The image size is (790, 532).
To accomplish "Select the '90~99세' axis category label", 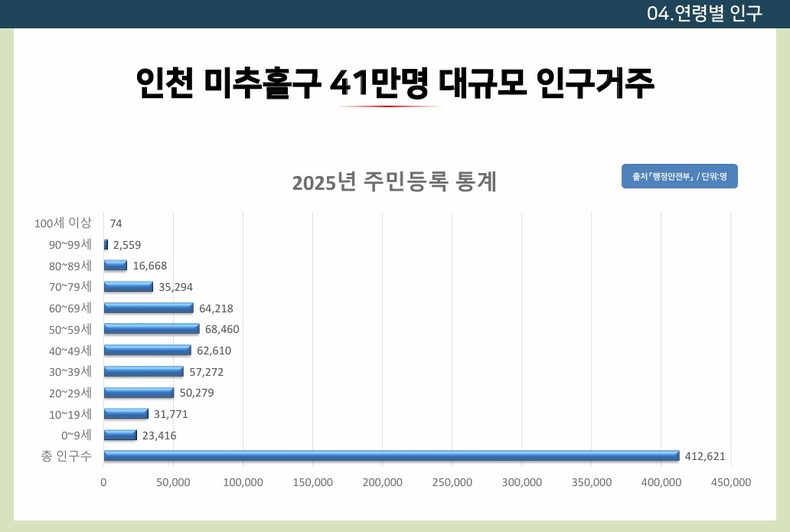I will [70, 244].
